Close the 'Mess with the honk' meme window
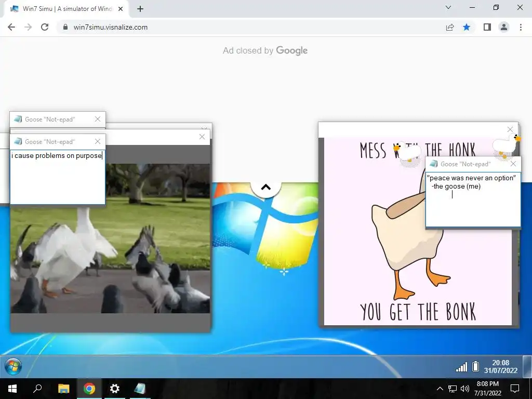532x399 pixels. click(510, 129)
